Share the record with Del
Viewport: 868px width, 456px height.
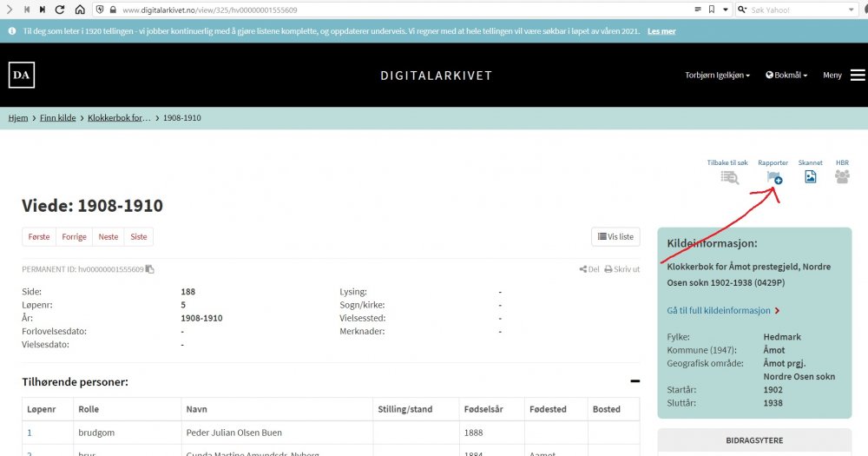point(589,269)
